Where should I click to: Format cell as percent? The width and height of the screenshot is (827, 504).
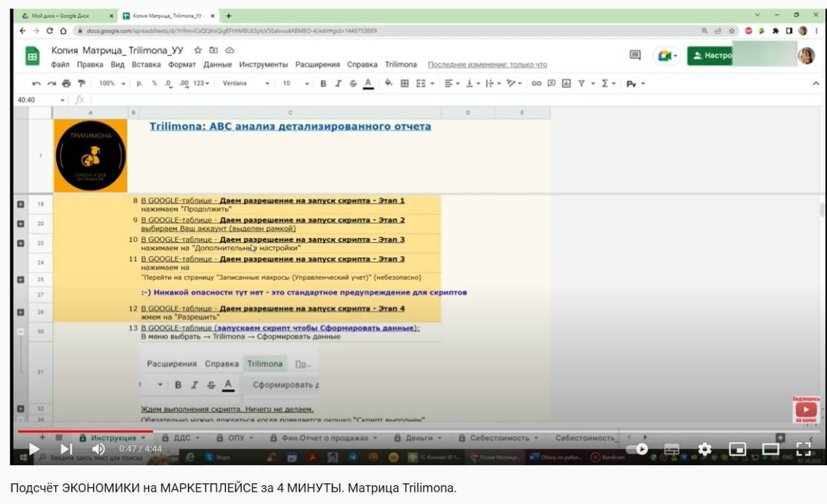[x=154, y=83]
